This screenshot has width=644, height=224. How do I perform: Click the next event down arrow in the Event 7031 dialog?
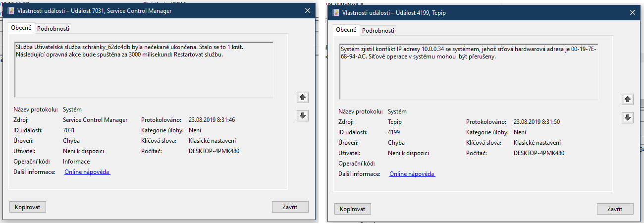point(303,115)
